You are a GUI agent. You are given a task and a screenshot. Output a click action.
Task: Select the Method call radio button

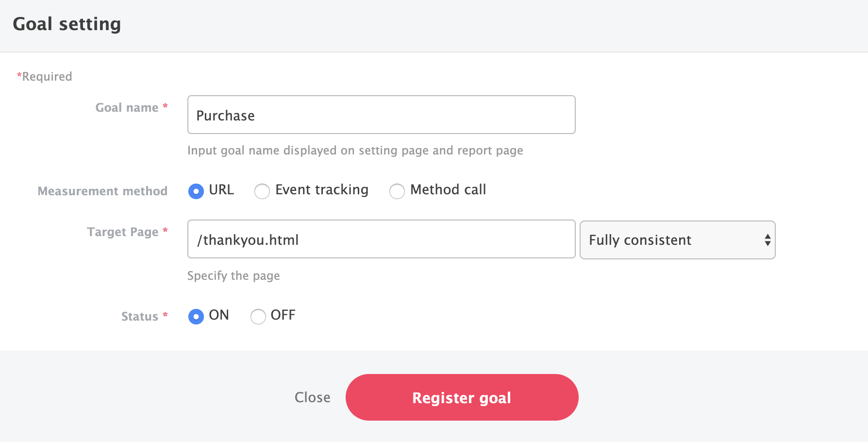click(x=397, y=191)
